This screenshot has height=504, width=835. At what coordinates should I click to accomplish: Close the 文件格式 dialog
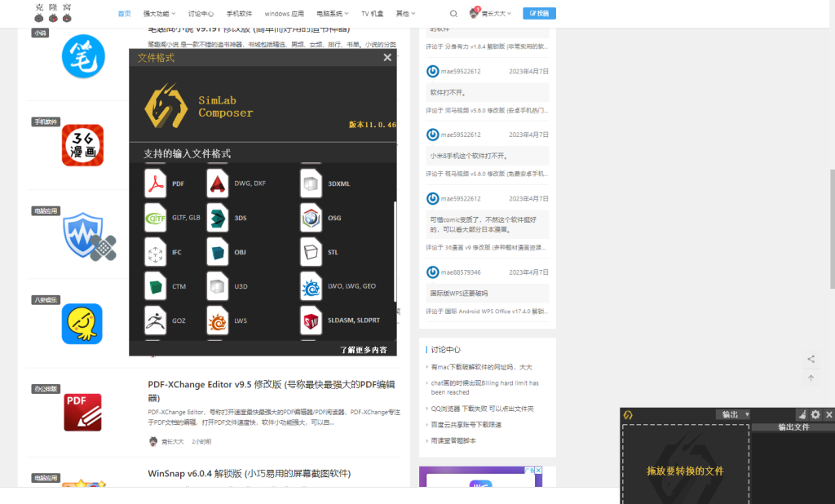387,58
